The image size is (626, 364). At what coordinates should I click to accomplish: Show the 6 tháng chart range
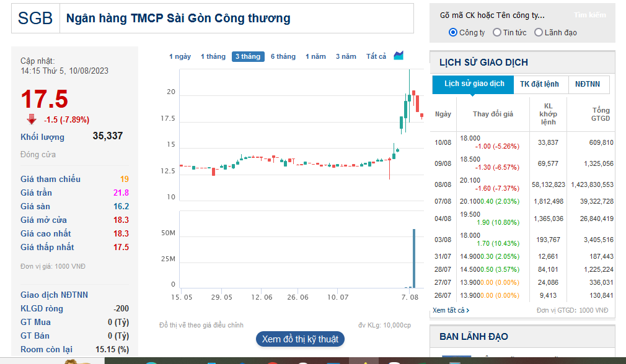pos(283,56)
